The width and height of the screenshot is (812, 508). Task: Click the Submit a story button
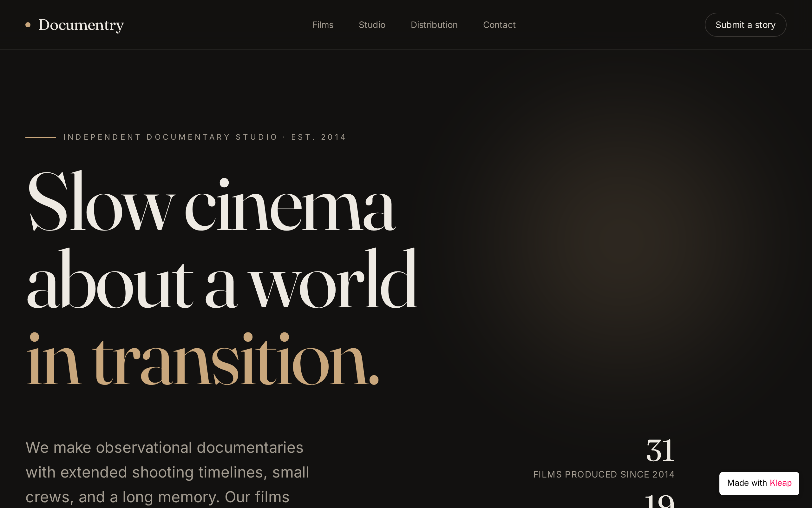pos(745,25)
